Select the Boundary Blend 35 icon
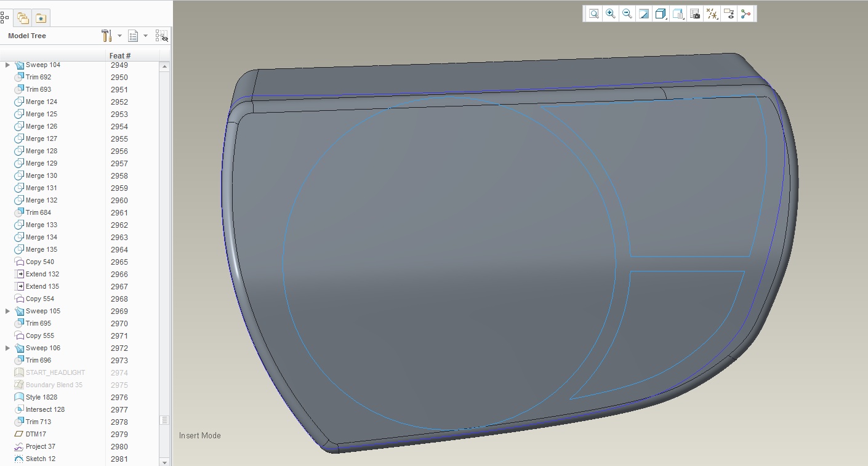This screenshot has width=868, height=466. (19, 385)
